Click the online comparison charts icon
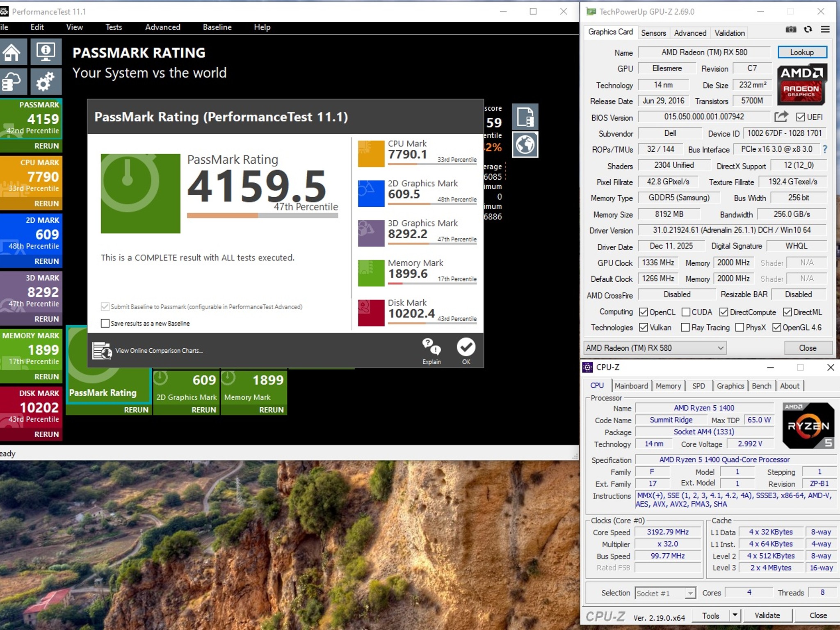Viewport: 840px width, 630px height. (x=102, y=351)
